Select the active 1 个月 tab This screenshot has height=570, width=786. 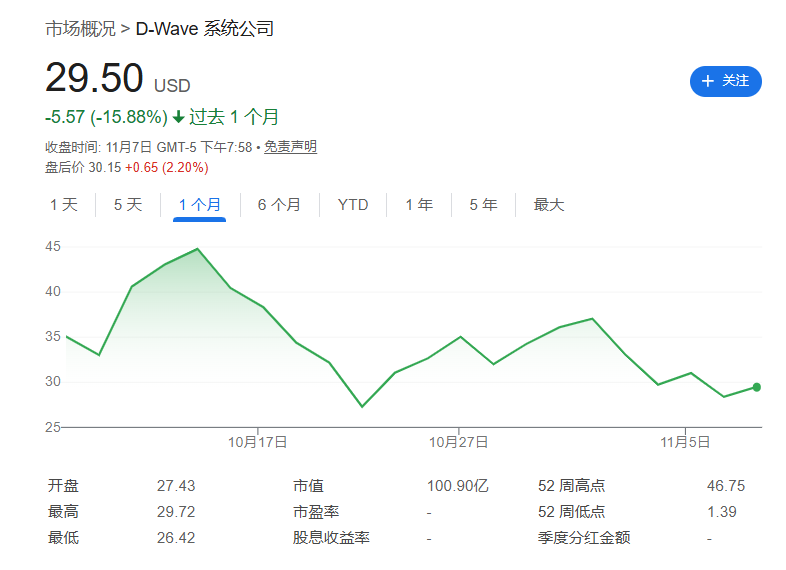[199, 205]
